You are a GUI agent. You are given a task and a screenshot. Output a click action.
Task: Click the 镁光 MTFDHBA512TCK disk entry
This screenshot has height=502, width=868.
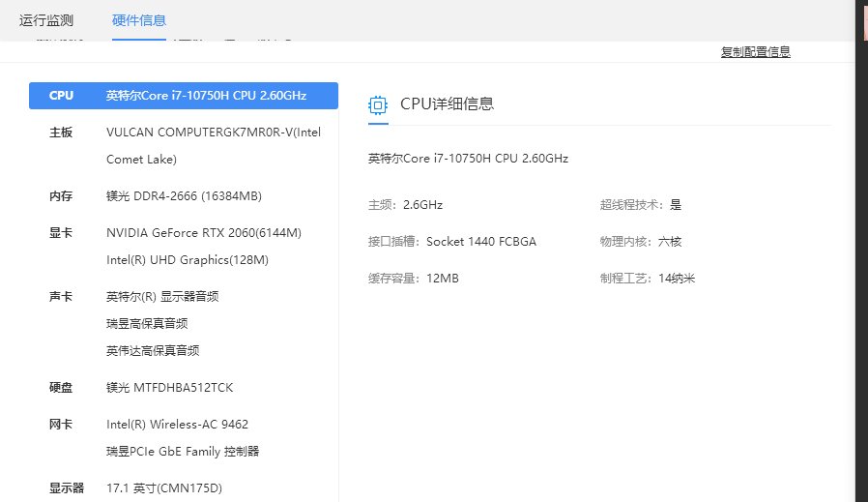169,388
